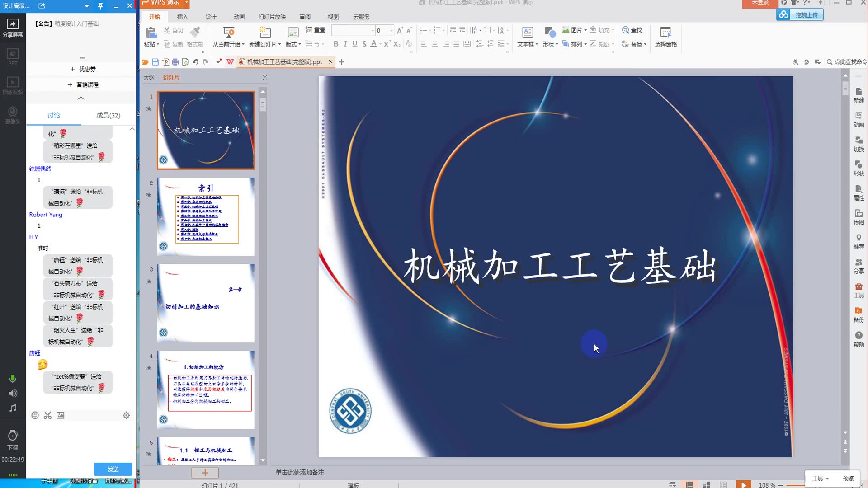The height and width of the screenshot is (488, 868).
Task: Click the Send (发送) button
Action: pos(113,469)
